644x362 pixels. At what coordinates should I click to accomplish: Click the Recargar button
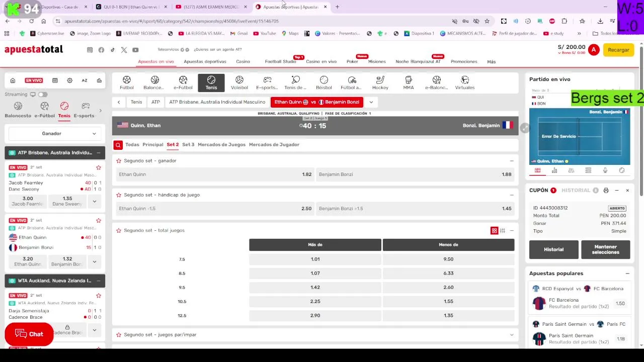point(618,50)
